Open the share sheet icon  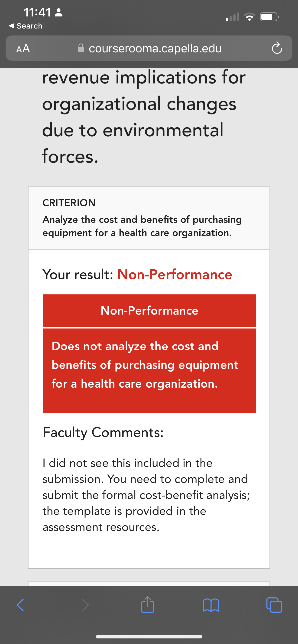point(148,605)
